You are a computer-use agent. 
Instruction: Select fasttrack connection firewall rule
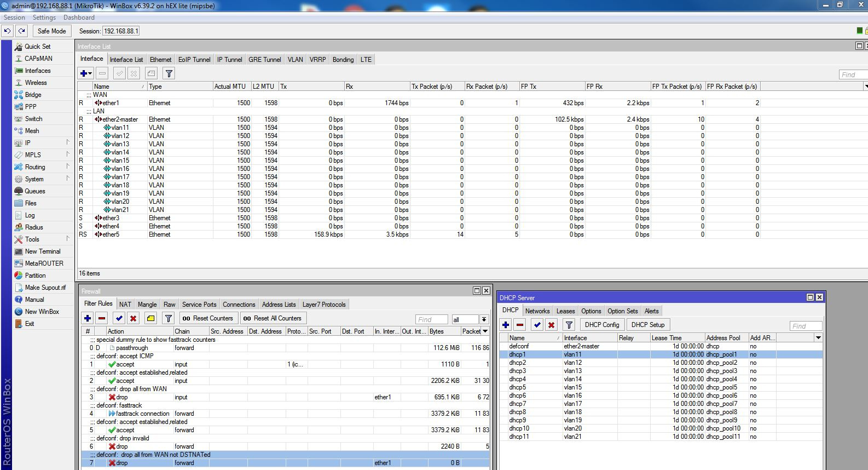[285, 414]
